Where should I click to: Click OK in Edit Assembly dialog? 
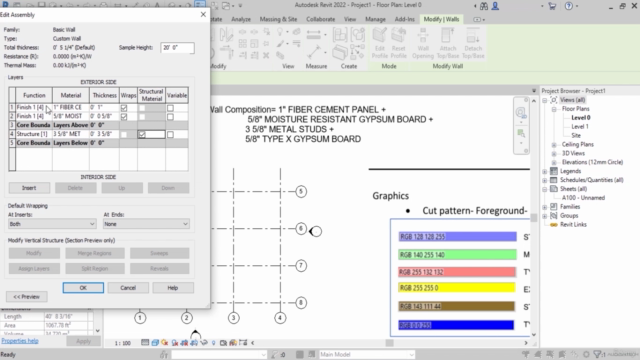pyautogui.click(x=83, y=288)
